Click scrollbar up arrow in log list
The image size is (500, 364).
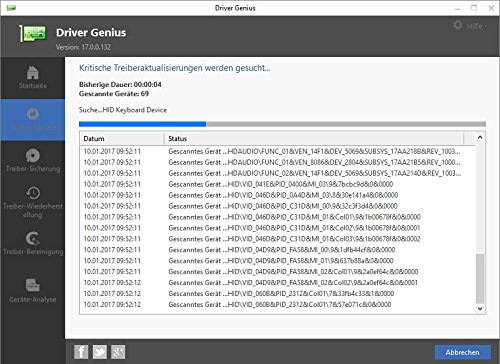point(480,137)
